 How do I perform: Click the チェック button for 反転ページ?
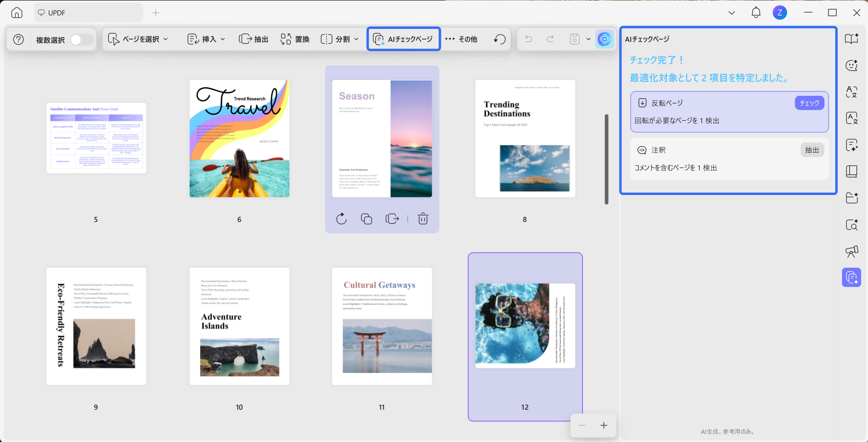[x=809, y=103]
